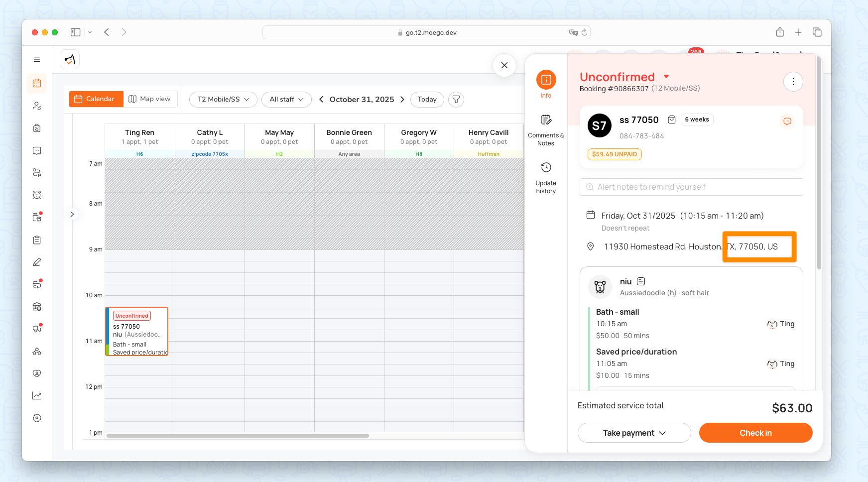Open the reports chart icon in sidebar
Viewport: 868px width, 482px height.
point(37,396)
